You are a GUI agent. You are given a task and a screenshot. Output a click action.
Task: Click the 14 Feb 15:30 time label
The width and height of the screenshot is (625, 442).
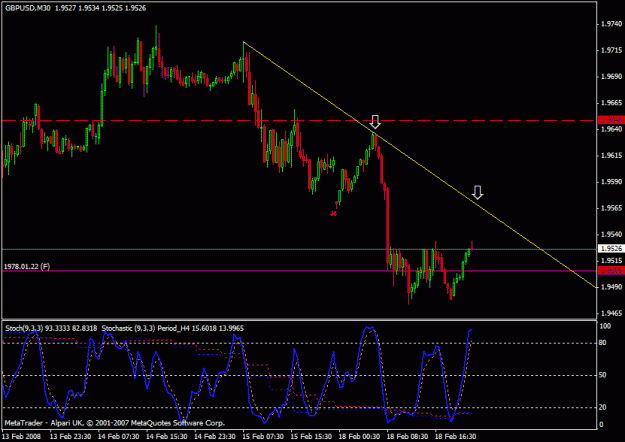point(167,436)
